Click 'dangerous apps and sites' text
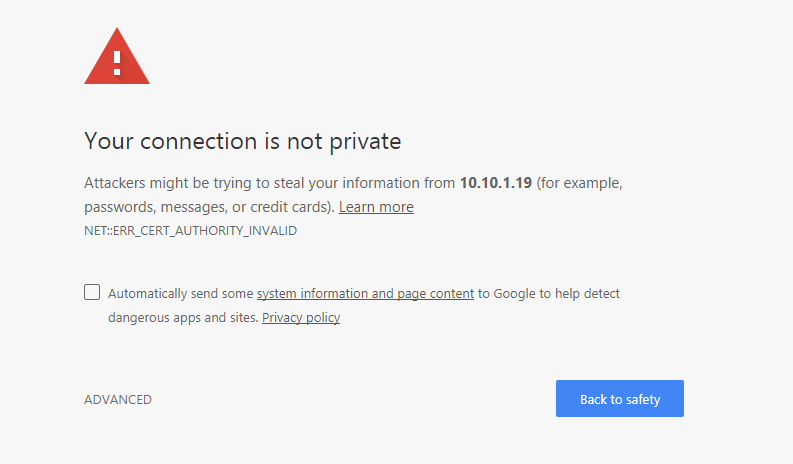The width and height of the screenshot is (793, 464). [x=183, y=318]
